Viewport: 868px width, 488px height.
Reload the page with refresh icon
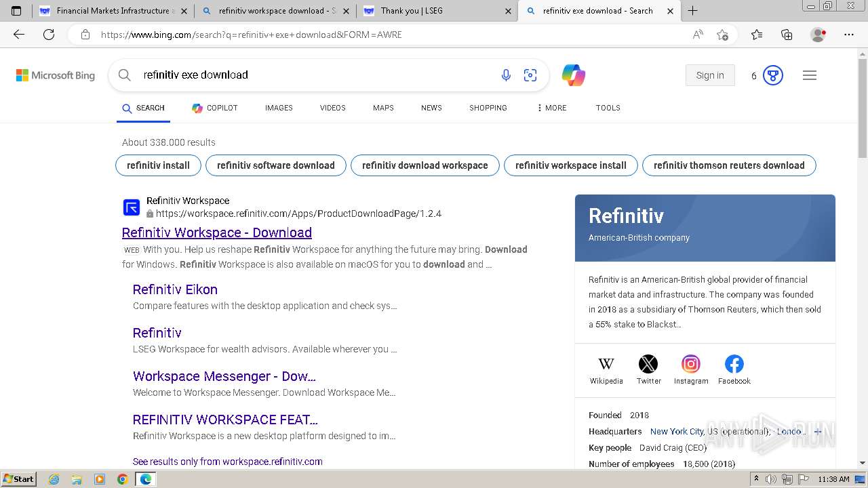[49, 35]
